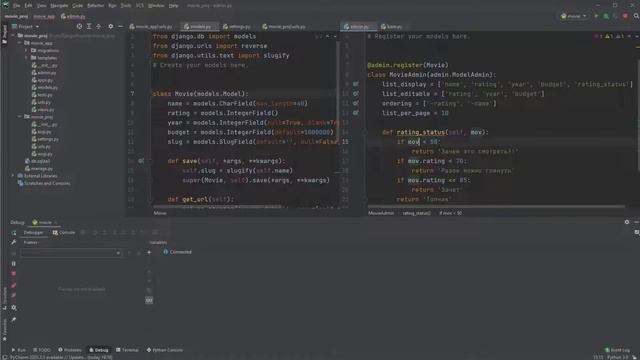Click gutter icon beside list_display line
640x360 pixels.
click(x=356, y=84)
